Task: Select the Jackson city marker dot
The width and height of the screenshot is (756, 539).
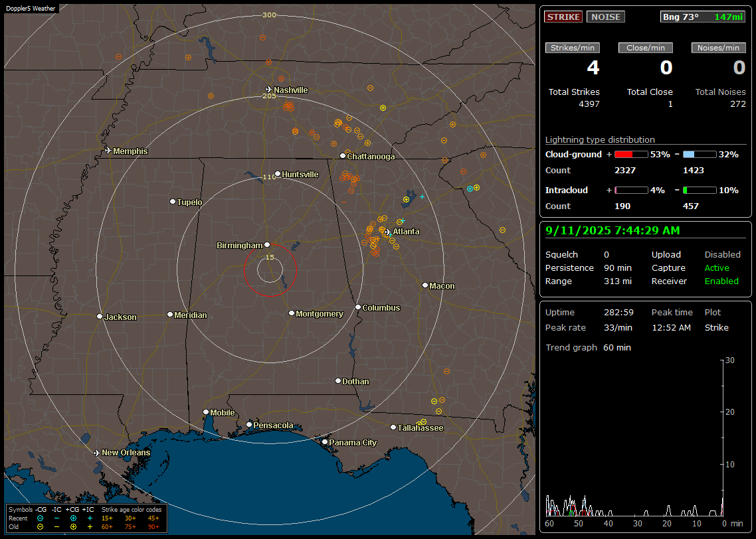Action: click(x=100, y=317)
